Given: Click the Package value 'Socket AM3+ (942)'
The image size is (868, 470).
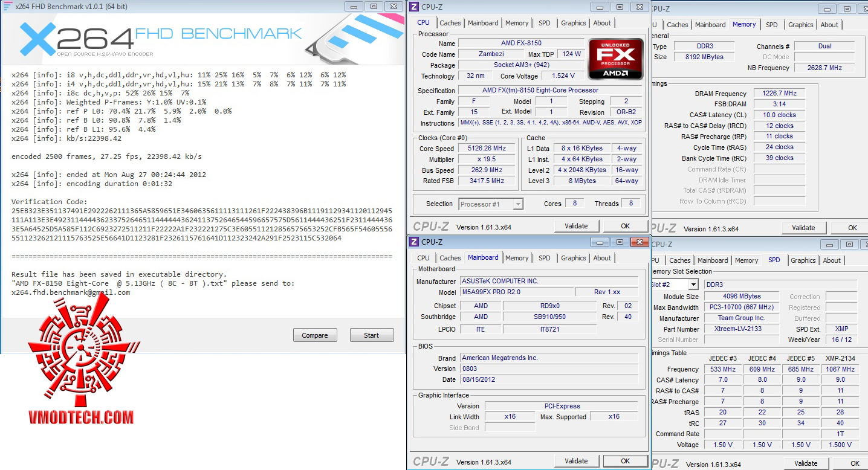Looking at the screenshot, I should point(522,65).
